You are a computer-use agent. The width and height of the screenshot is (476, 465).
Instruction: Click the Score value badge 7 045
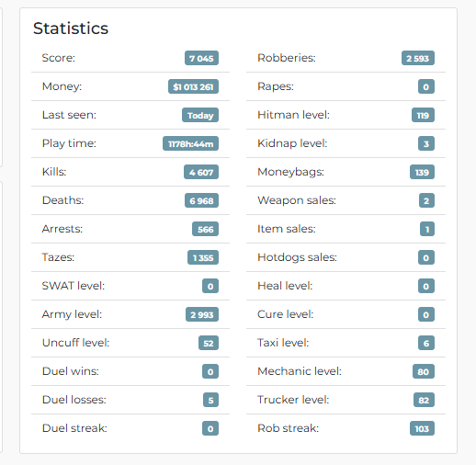coord(201,58)
